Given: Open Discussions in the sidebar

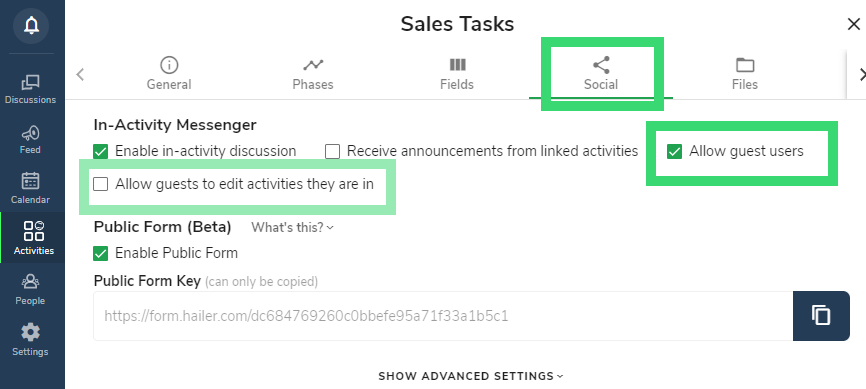Looking at the screenshot, I should (30, 90).
